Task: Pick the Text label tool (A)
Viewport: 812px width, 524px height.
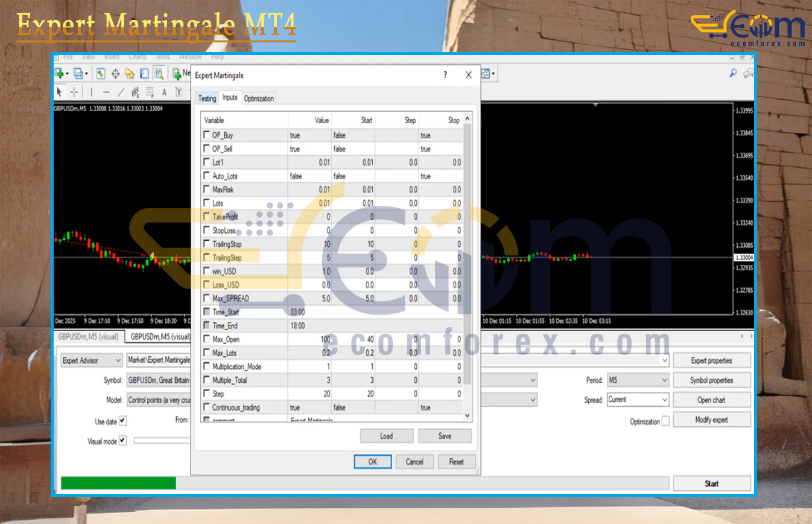Action: [164, 92]
